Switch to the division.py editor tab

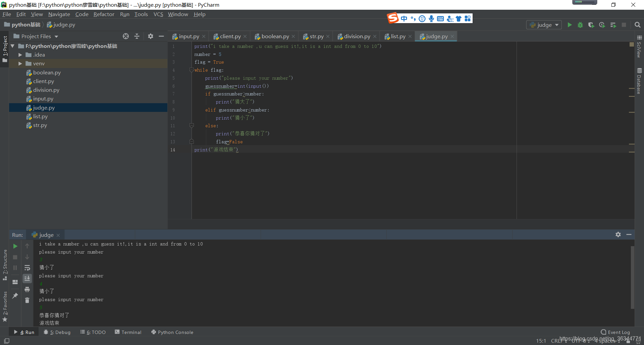tap(357, 36)
